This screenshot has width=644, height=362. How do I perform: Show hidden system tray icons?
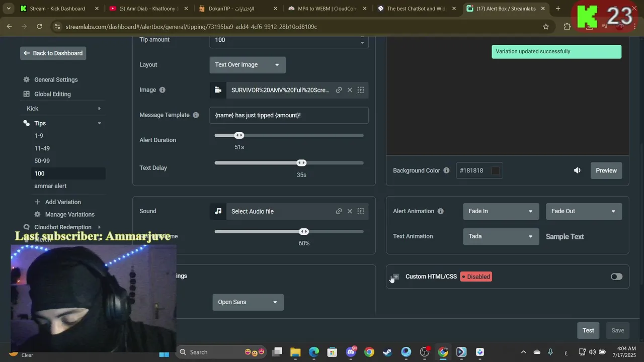click(523, 352)
